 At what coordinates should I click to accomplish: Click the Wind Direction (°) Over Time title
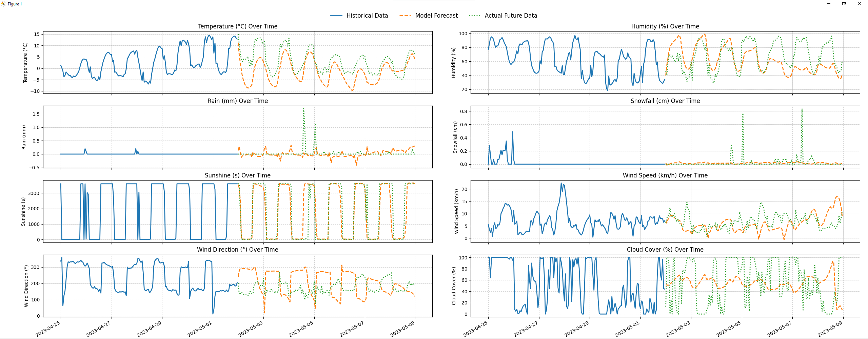point(237,250)
